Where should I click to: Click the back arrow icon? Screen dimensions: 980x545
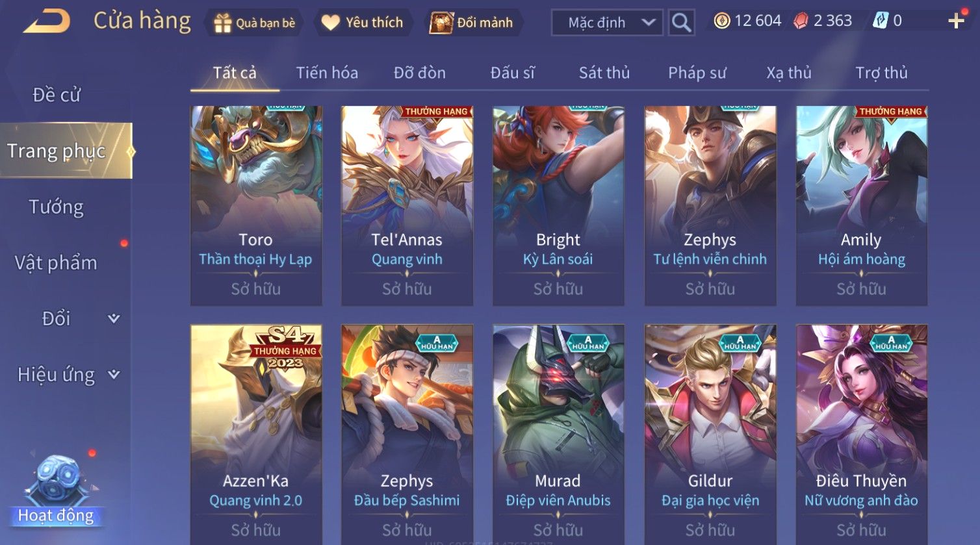point(47,21)
